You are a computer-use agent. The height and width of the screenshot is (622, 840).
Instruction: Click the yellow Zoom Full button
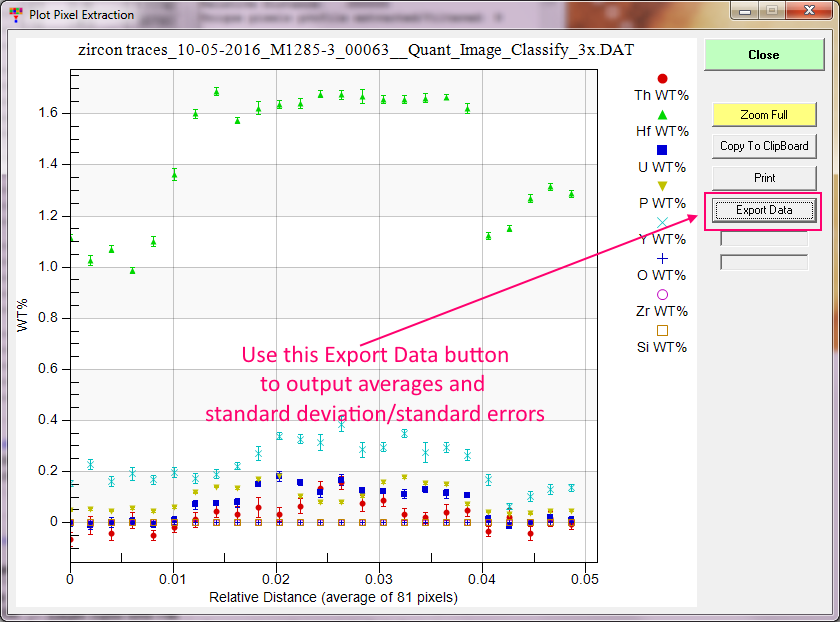click(763, 115)
